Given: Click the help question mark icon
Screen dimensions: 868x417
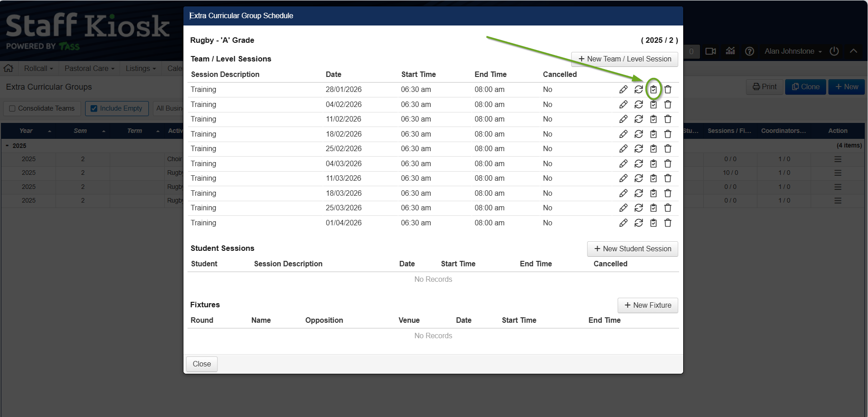Looking at the screenshot, I should [x=749, y=51].
